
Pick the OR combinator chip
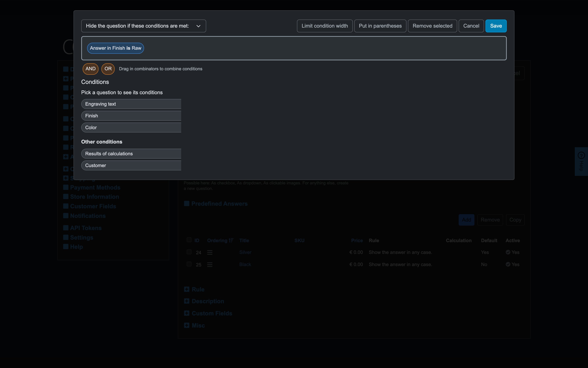click(108, 69)
